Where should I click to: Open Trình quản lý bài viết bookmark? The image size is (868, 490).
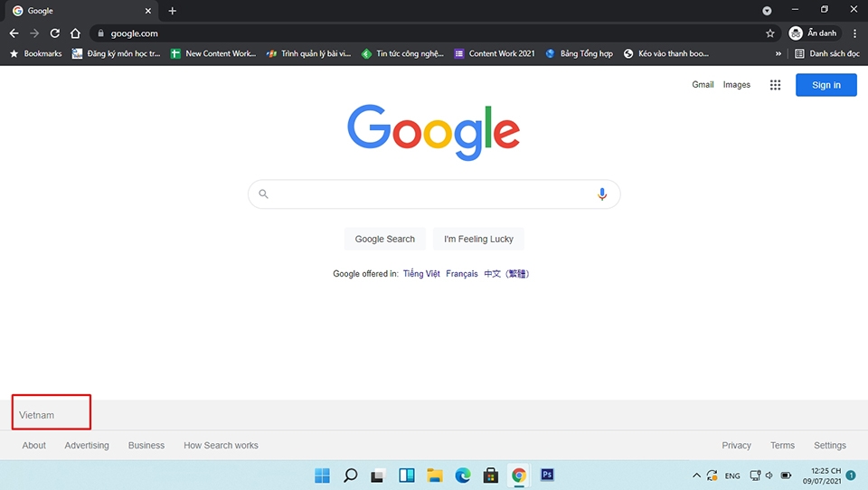click(x=309, y=53)
